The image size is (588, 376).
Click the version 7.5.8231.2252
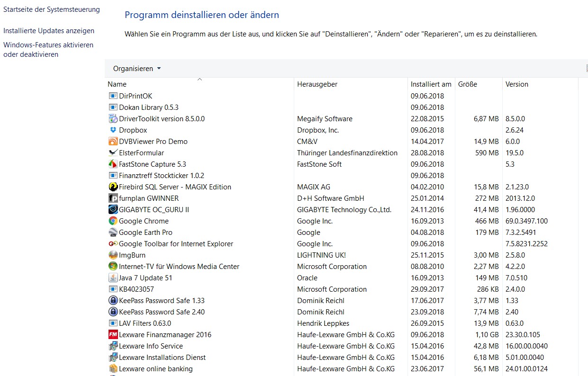click(526, 244)
